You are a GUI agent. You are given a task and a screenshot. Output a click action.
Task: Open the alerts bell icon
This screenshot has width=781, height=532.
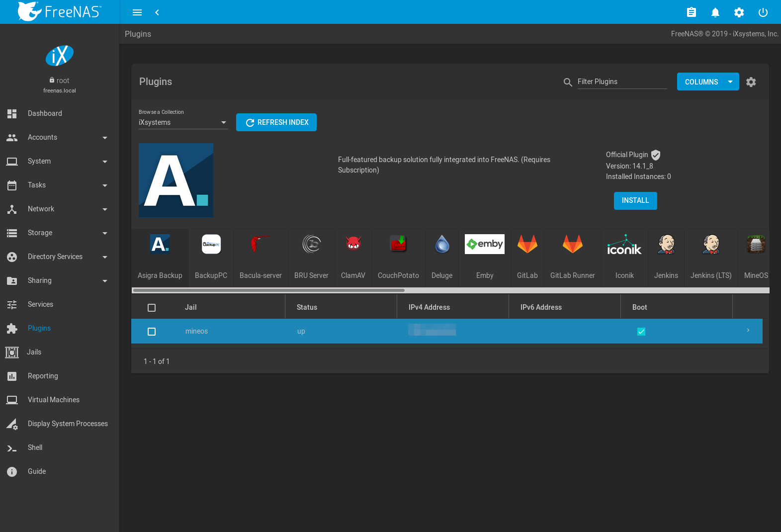[715, 12]
